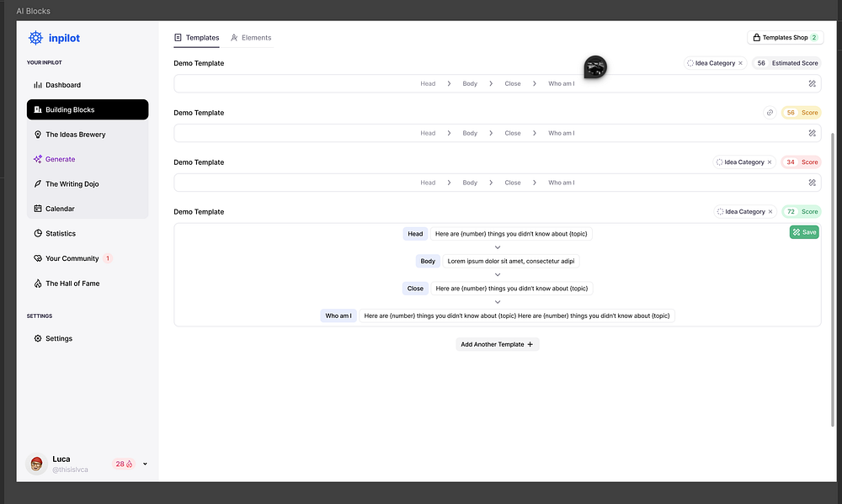
Task: Click the 28 streak flame badge
Action: (x=124, y=464)
